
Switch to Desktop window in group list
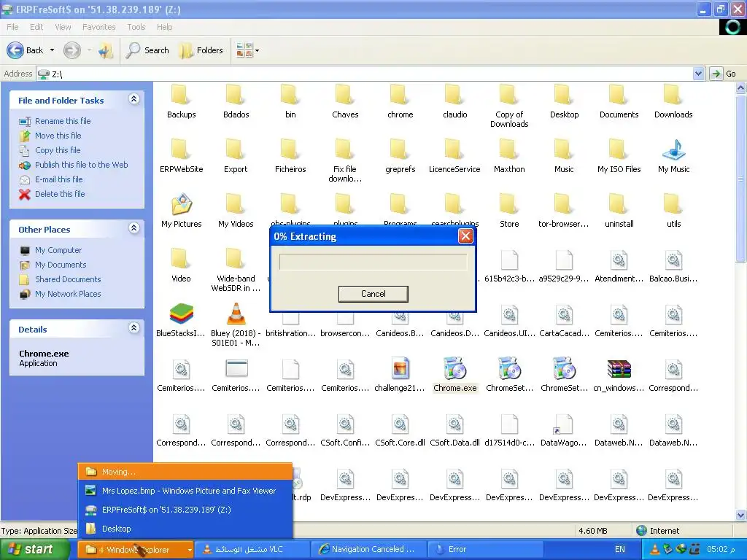[185, 529]
